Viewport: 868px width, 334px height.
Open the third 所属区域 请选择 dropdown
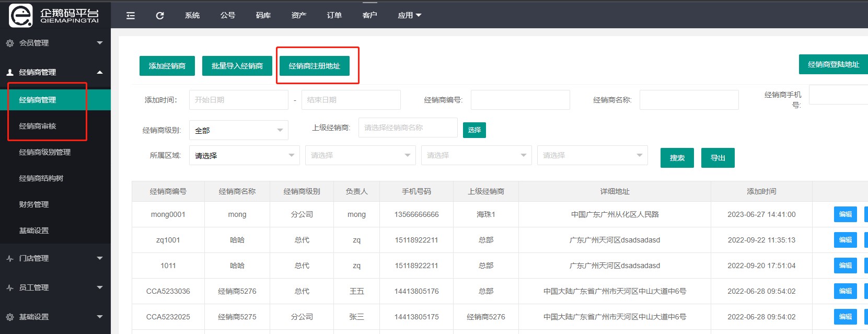click(477, 155)
